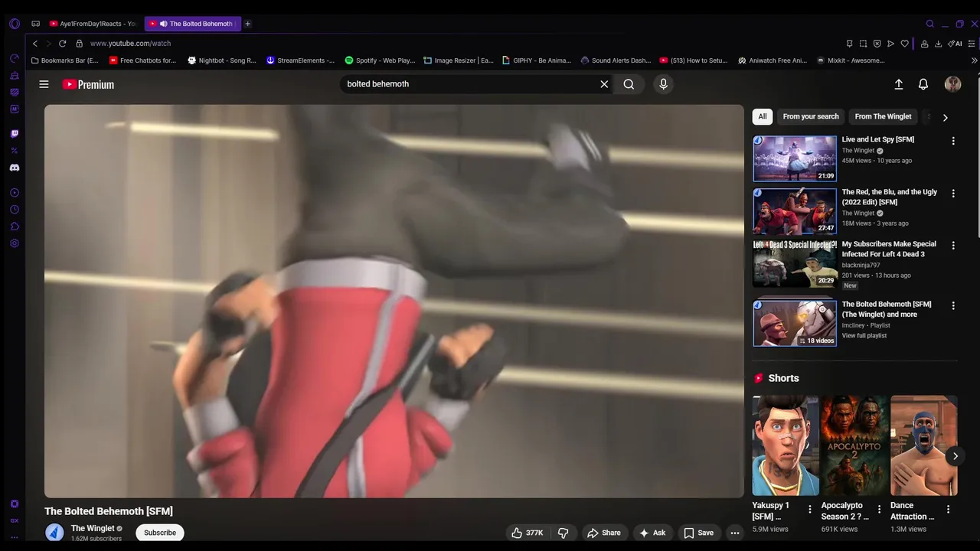Open ad blocker shield icon
The height and width of the screenshot is (551, 980).
point(877,44)
